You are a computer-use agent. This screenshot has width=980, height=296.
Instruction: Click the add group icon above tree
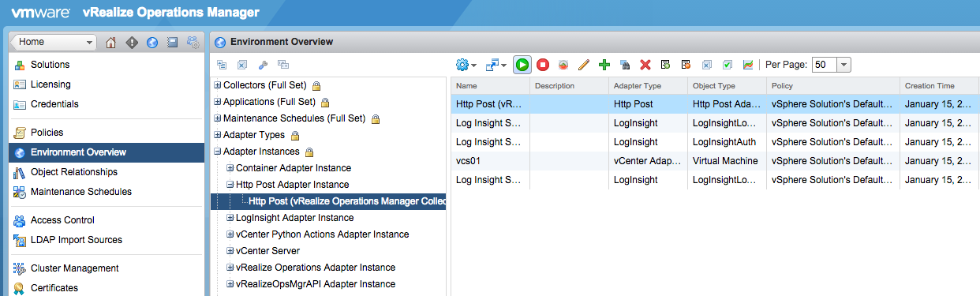coord(283,65)
